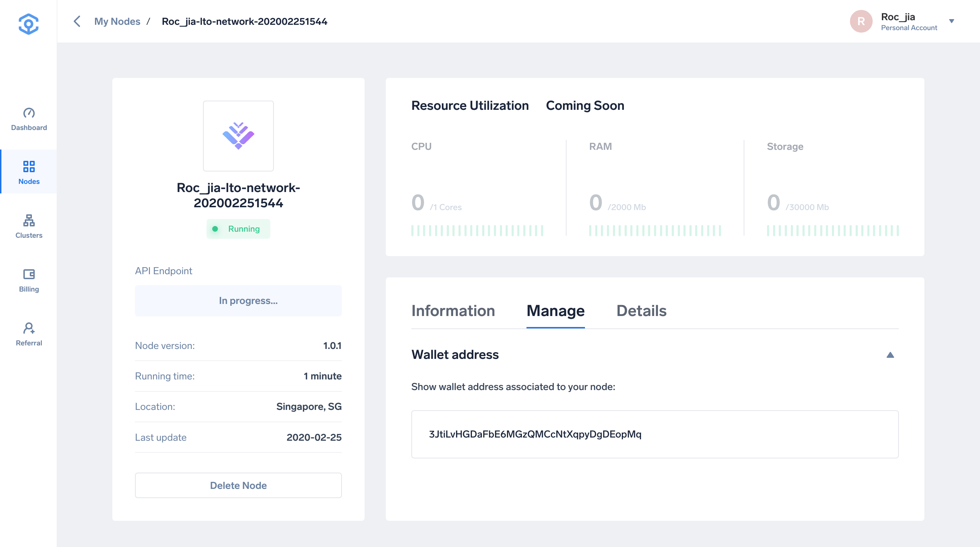Screen dimensions: 980x547
Task: Click the In progress API endpoint box
Action: coord(238,301)
